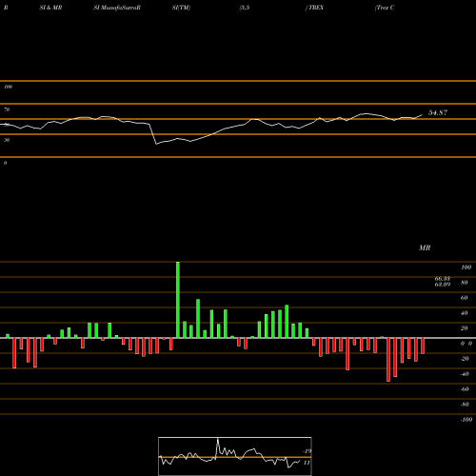Click the Trex C header text
The width and height of the screenshot is (476, 476).
(x=385, y=8)
